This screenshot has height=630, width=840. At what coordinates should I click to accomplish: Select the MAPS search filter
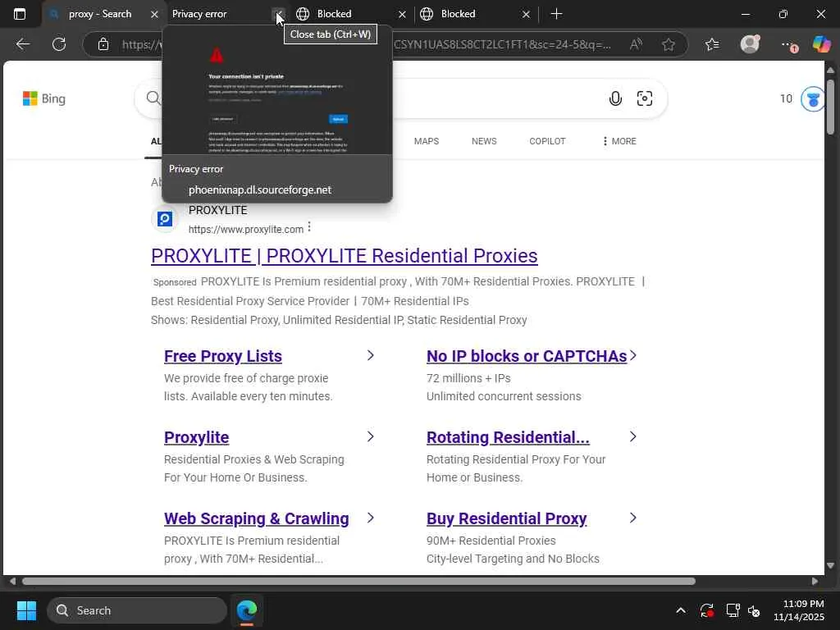click(427, 141)
